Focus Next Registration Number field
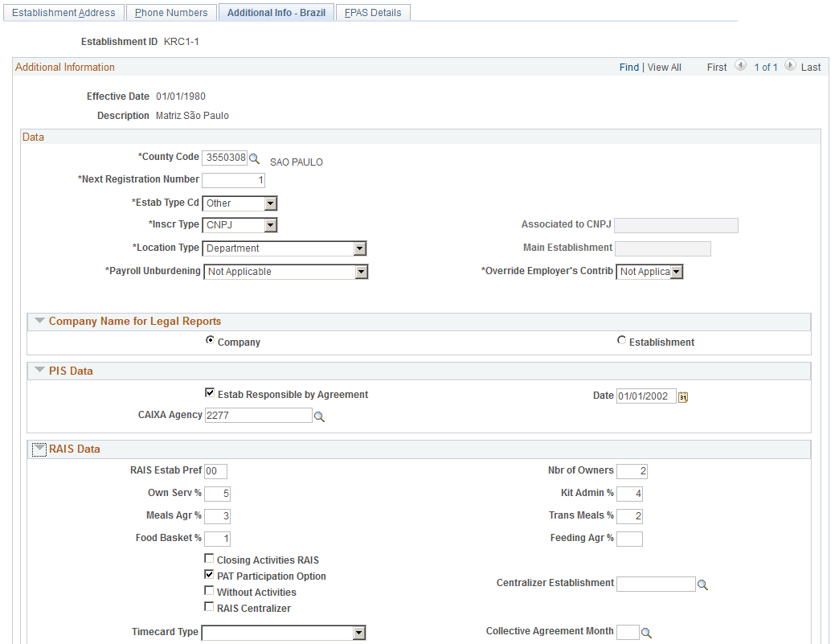 pos(233,180)
